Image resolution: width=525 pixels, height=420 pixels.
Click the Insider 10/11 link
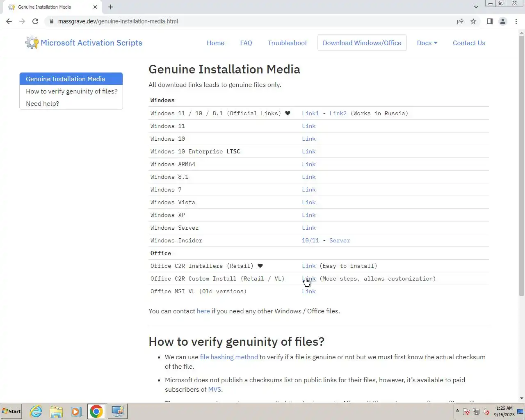310,240
